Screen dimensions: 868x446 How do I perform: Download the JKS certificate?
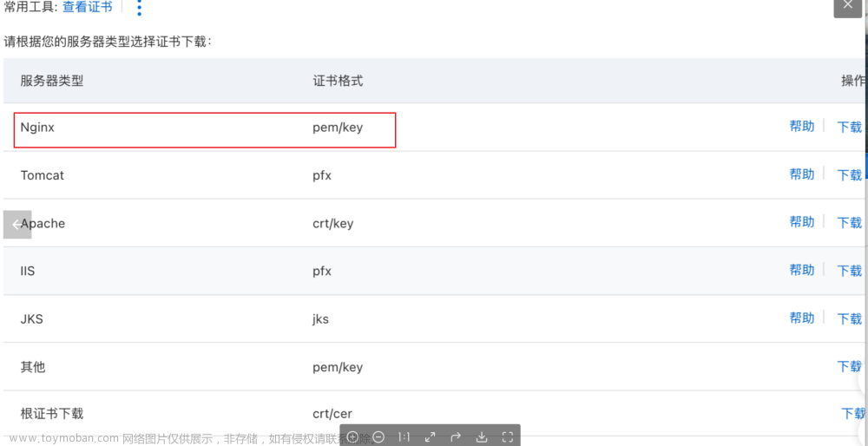850,318
